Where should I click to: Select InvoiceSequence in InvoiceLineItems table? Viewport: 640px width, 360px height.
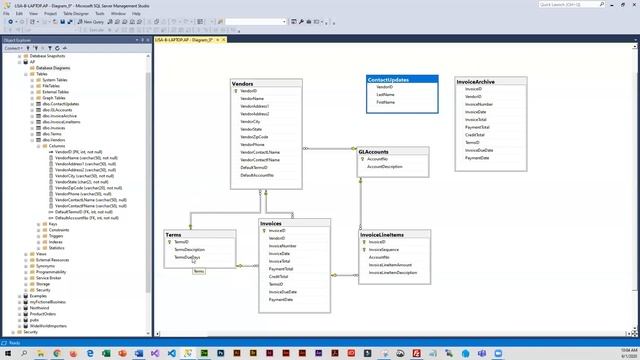coord(384,249)
